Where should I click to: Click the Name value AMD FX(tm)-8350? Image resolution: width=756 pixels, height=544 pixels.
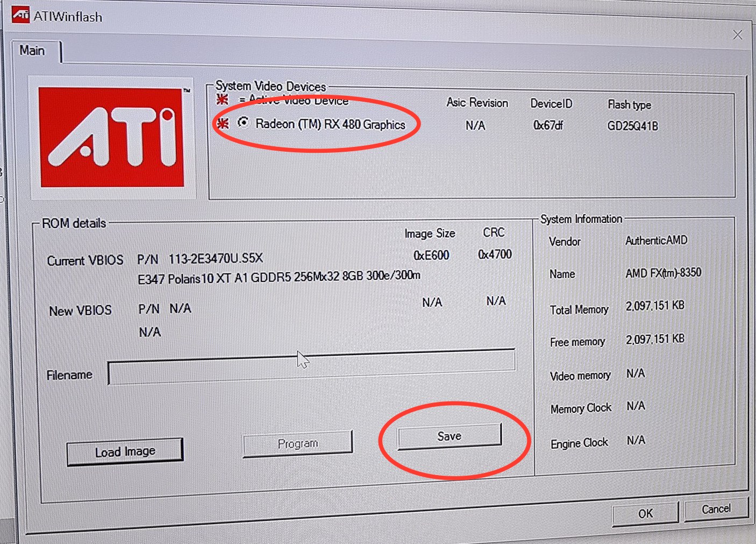click(663, 273)
